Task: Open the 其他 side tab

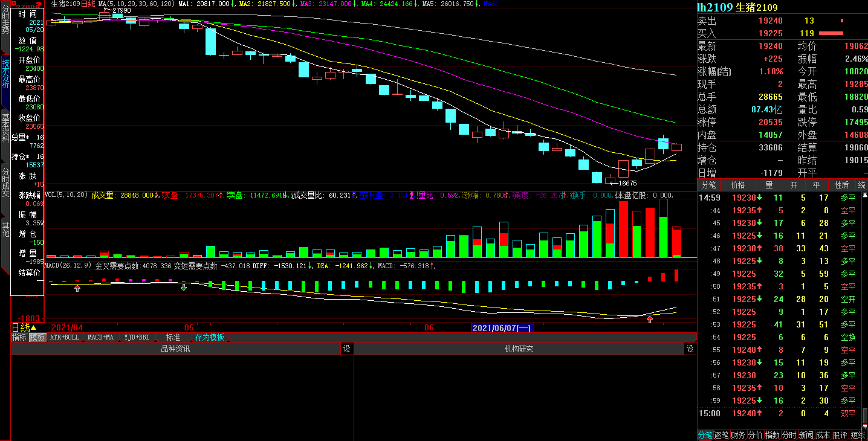Action: [5, 230]
